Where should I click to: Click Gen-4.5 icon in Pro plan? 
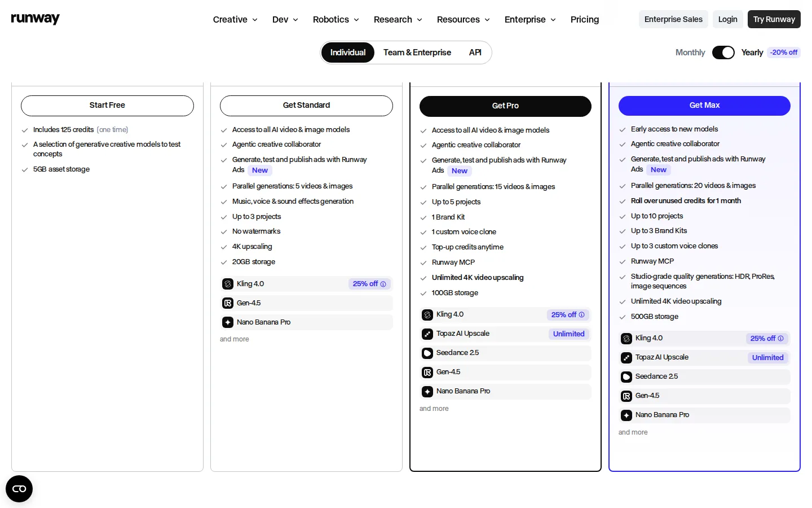coord(427,373)
